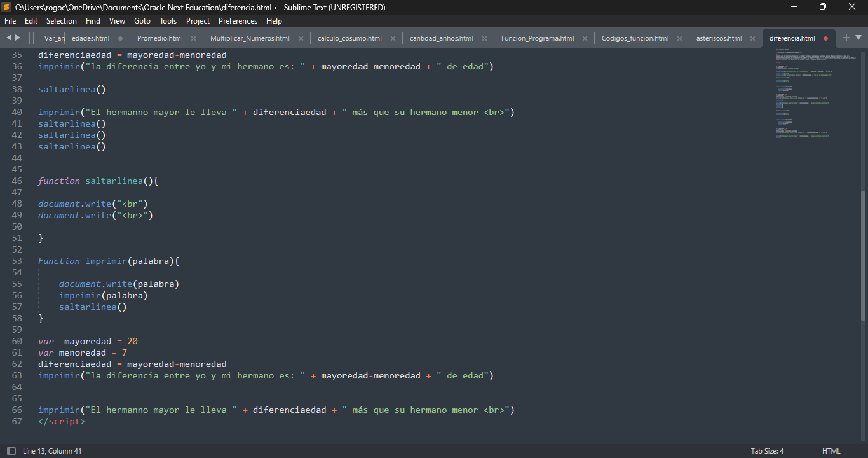Click line number 46 in gutter
The height and width of the screenshot is (458, 868).
(x=17, y=181)
